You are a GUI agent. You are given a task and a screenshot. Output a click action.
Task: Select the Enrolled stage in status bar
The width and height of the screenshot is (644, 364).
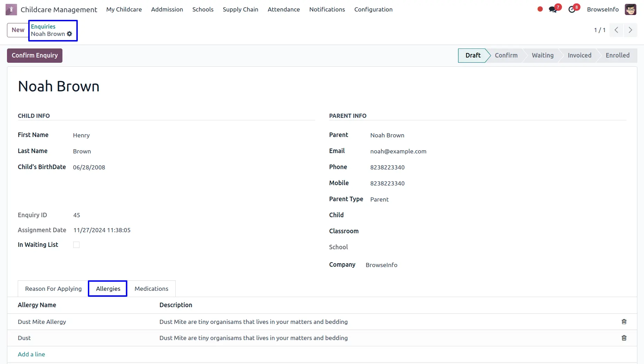617,55
